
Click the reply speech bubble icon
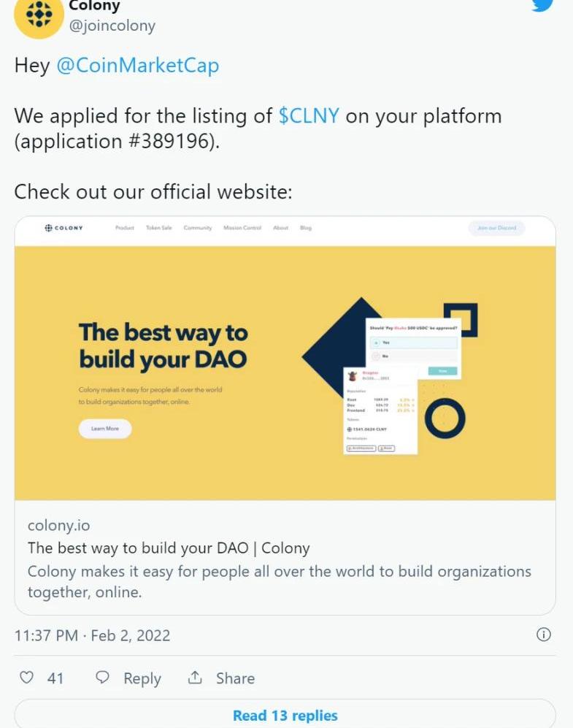pyautogui.click(x=103, y=678)
